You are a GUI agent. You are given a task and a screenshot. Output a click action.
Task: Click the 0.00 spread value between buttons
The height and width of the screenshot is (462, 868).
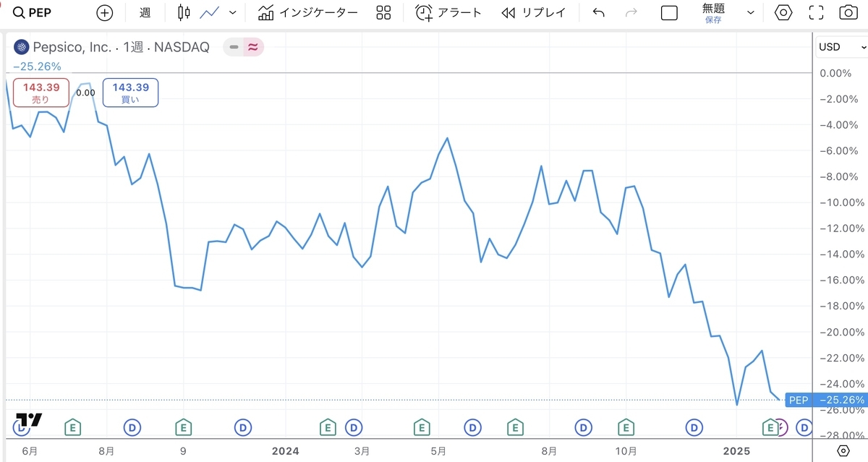click(x=85, y=93)
